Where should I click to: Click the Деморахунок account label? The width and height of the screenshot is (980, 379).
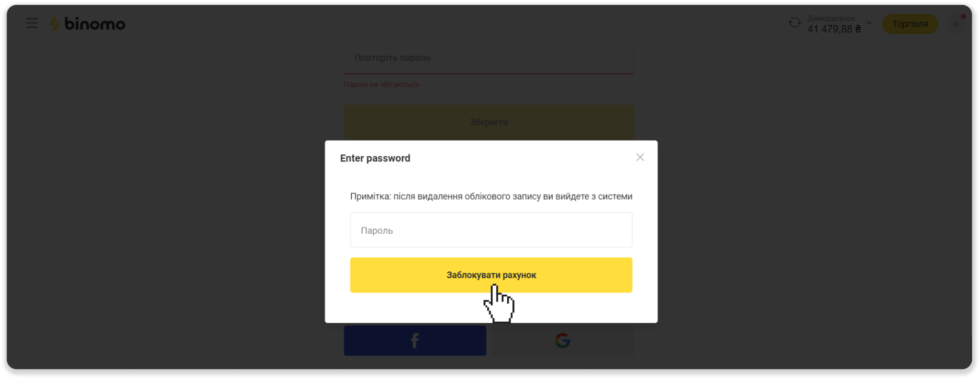(x=831, y=18)
